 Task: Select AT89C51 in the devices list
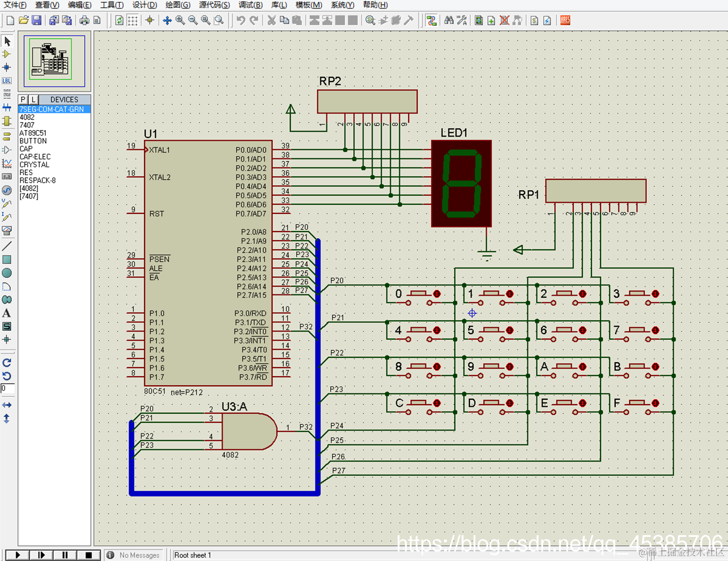pos(33,133)
